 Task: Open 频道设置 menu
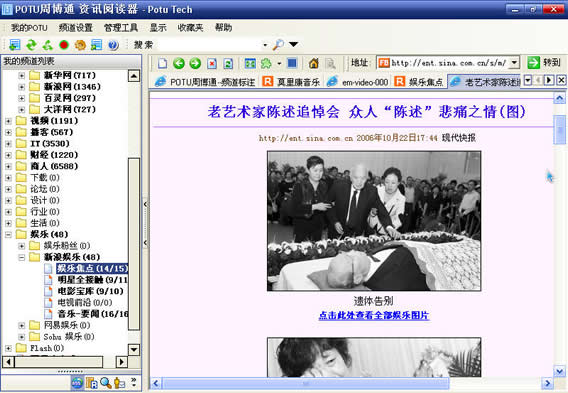tap(76, 28)
